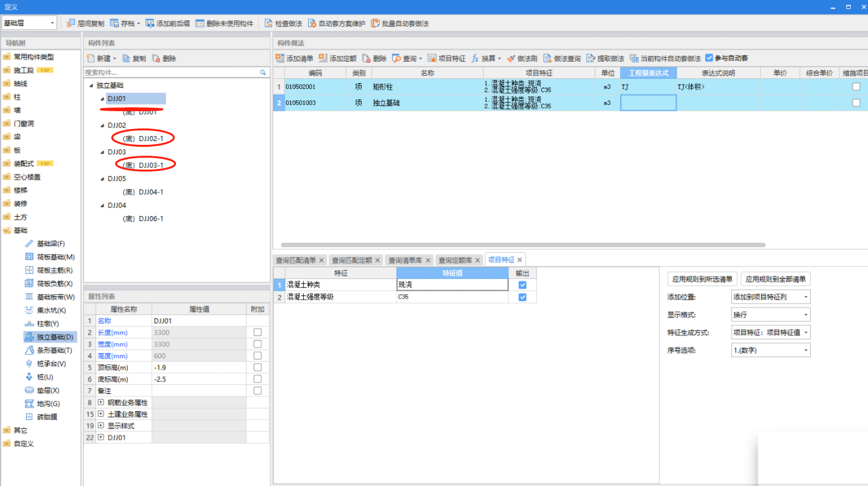The image size is (868, 486).
Task: Click the 添加定额 icon in 构件做法
Action: (323, 58)
